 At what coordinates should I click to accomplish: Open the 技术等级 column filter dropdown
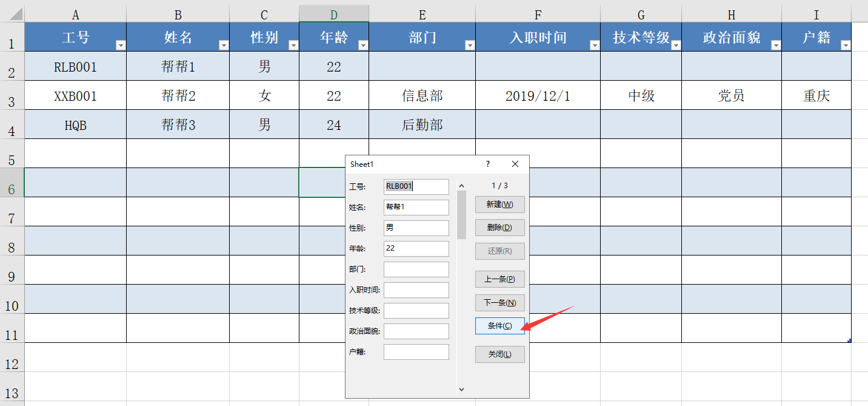(x=675, y=45)
